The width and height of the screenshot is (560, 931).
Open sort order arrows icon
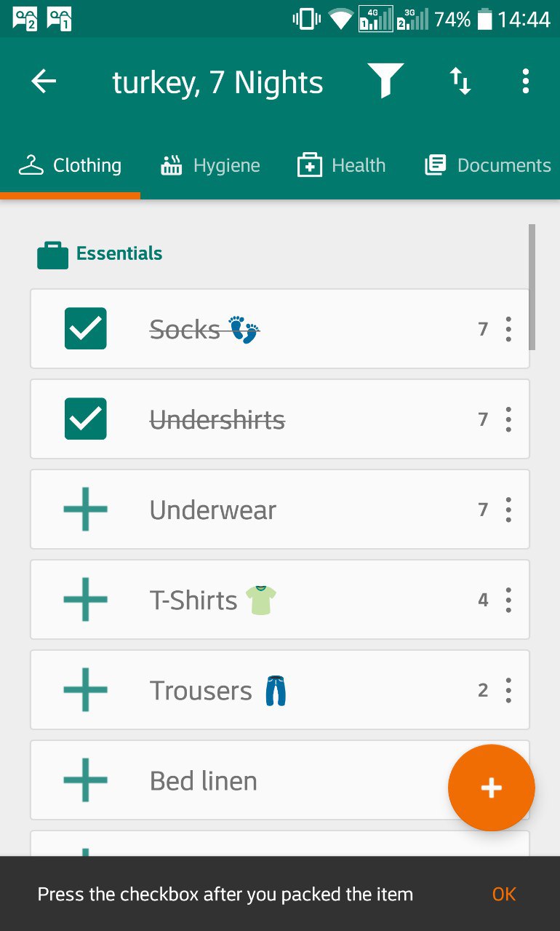coord(460,81)
